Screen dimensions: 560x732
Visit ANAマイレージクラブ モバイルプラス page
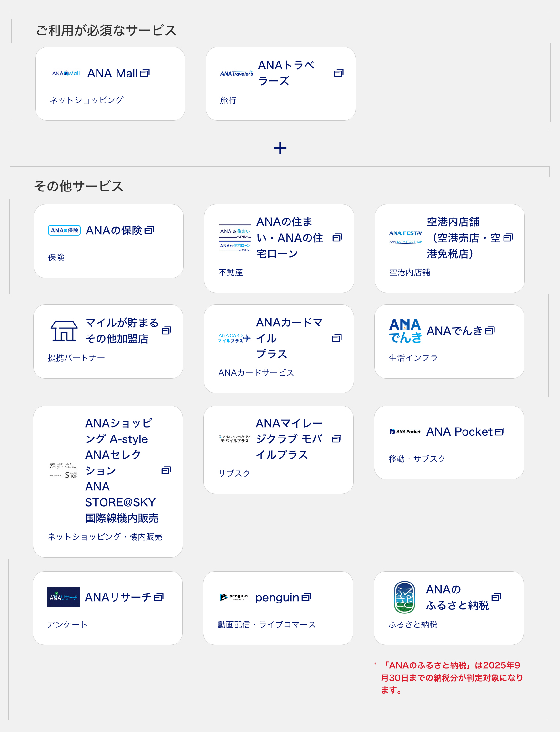(x=289, y=439)
